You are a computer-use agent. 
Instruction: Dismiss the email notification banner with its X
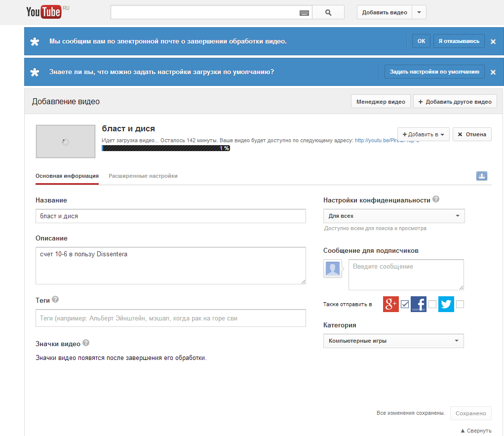(x=493, y=41)
